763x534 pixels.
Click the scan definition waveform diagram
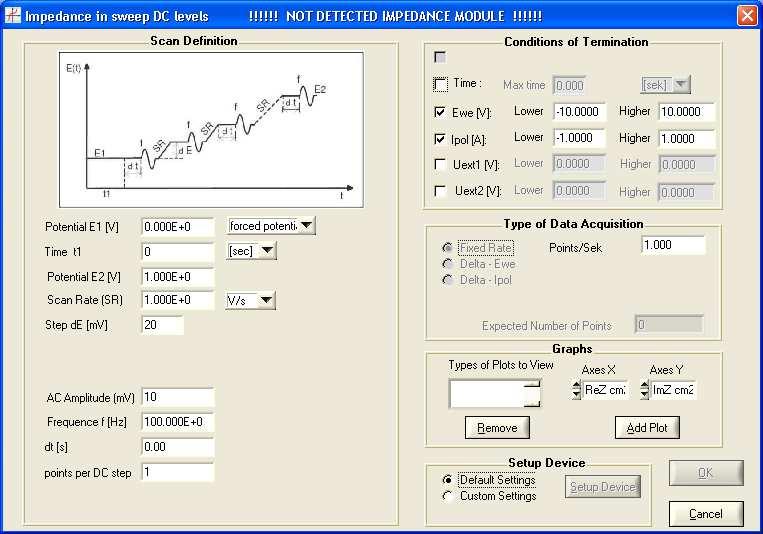coord(211,130)
